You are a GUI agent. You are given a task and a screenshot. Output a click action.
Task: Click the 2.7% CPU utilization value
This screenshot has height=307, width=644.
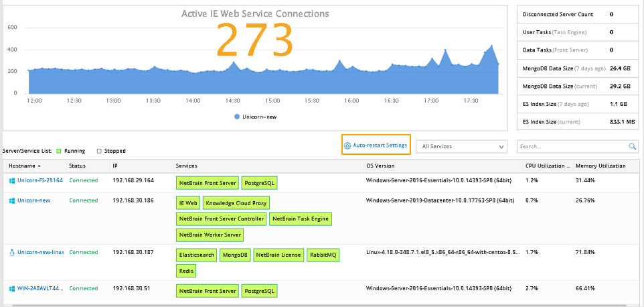(x=532, y=288)
